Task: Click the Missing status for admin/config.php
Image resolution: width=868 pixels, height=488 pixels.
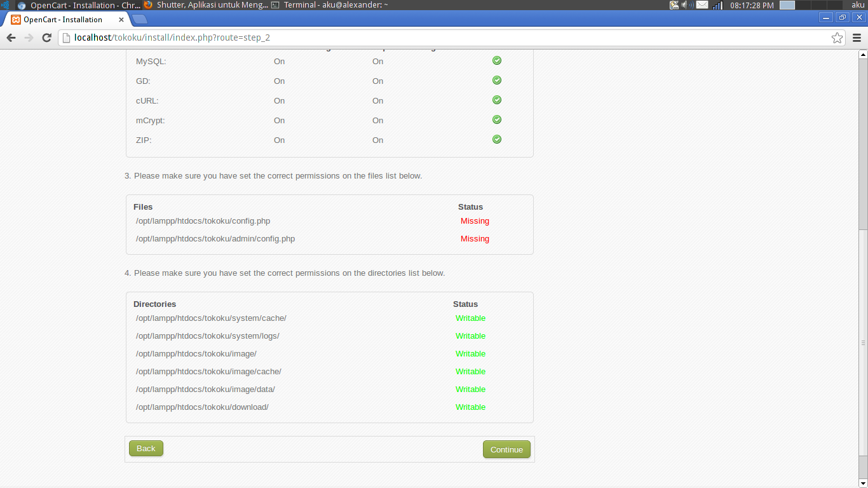Action: tap(475, 239)
